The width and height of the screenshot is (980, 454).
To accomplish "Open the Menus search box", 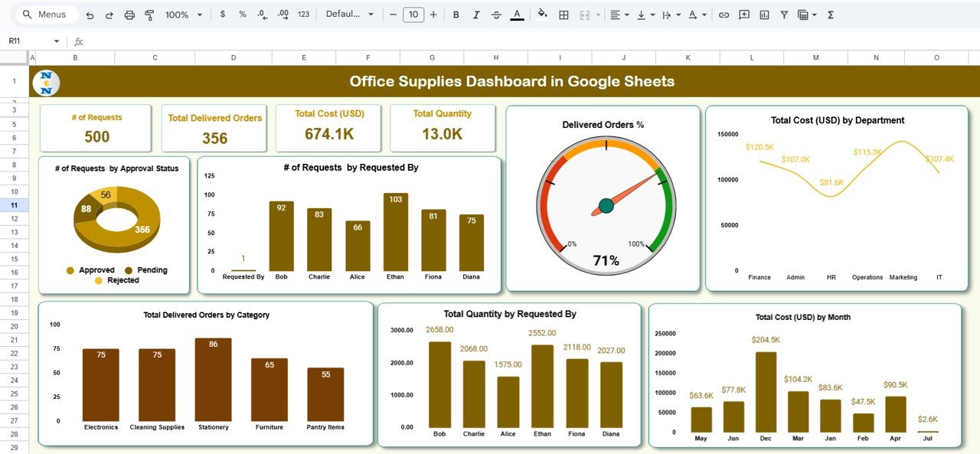I will click(46, 15).
